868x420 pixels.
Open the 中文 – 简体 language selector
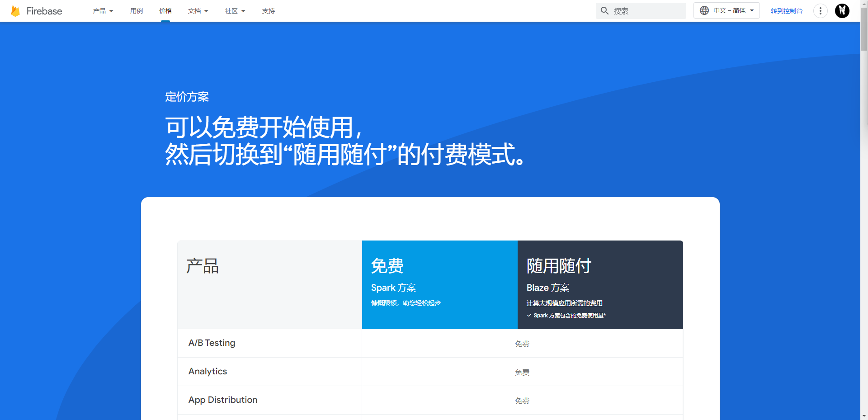[x=726, y=10]
